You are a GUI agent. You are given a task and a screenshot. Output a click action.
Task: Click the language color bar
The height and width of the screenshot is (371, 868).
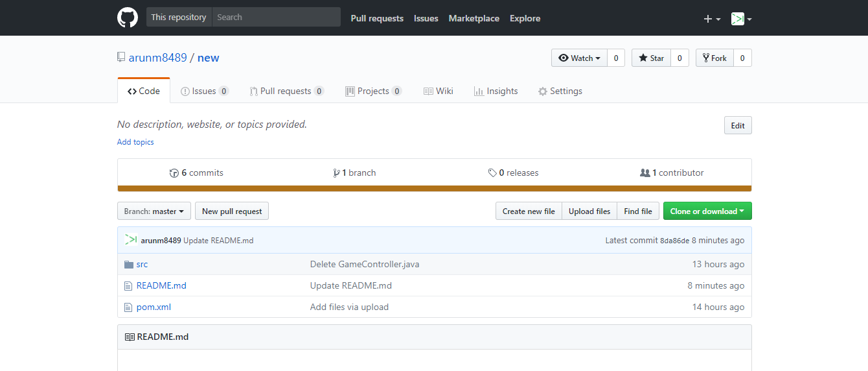pyautogui.click(x=435, y=189)
